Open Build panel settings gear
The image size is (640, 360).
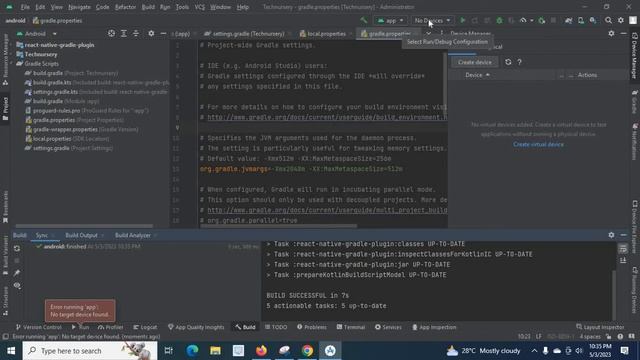point(611,235)
